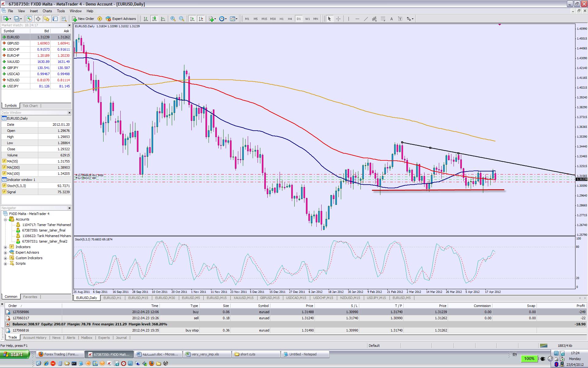This screenshot has height=368, width=588.
Task: Open the Templates dropdown arrow
Action: point(237,19)
